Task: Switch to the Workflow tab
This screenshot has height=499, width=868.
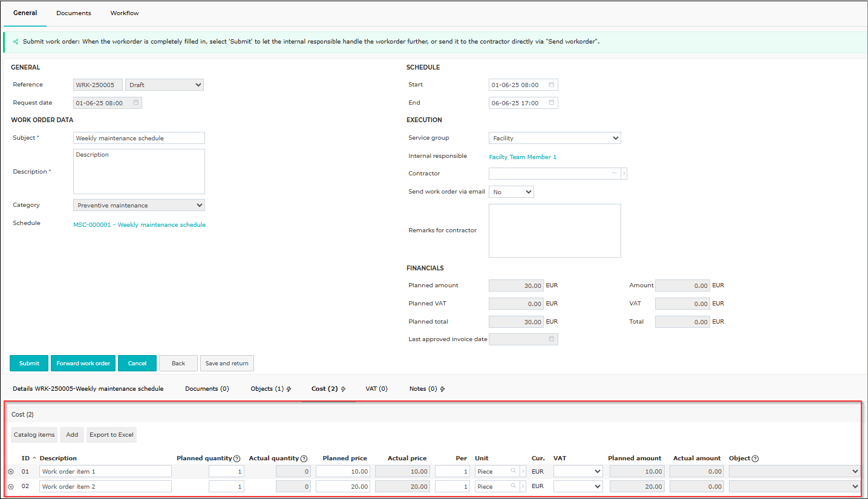Action: 125,13
